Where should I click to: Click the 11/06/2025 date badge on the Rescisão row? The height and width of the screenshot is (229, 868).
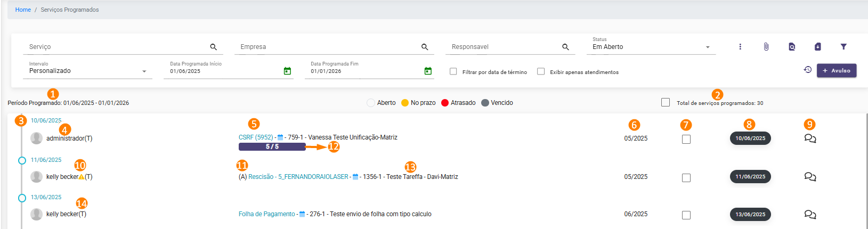click(x=750, y=177)
